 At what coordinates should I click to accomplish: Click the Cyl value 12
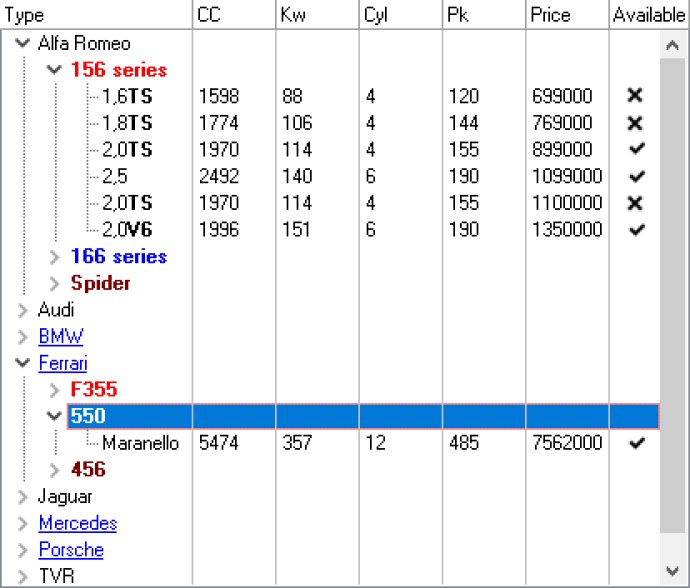tap(375, 443)
